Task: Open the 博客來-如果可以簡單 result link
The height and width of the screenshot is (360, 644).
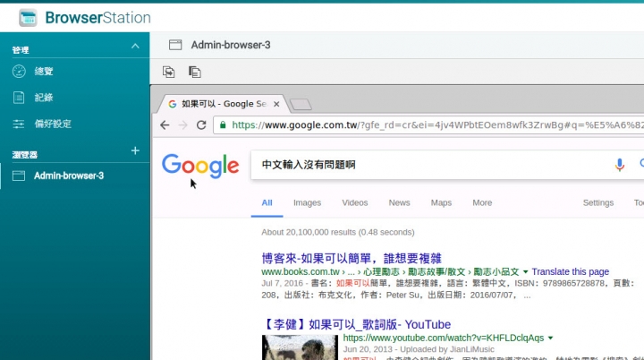Action: pyautogui.click(x=352, y=259)
